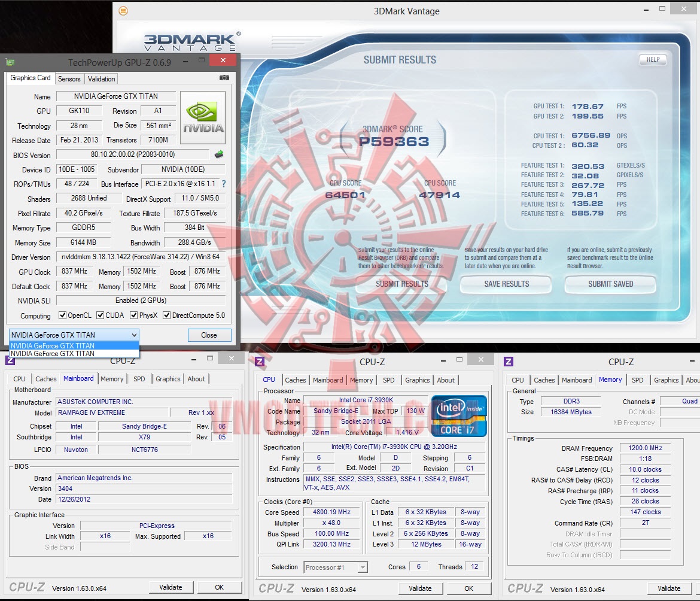Screen dimensions: 700x601
Task: Open SPD tab in left CPU-Z window
Action: pos(139,379)
